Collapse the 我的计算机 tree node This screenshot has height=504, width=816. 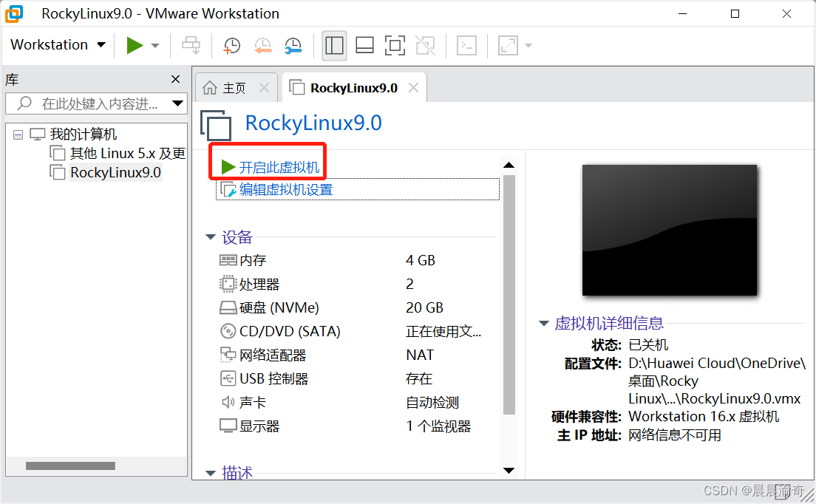(x=18, y=135)
